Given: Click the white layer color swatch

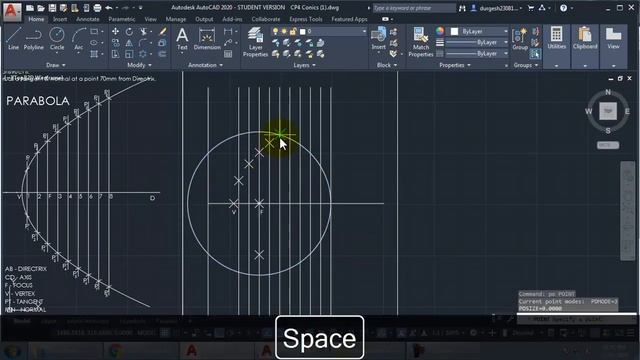Looking at the screenshot, I should pos(303,31).
